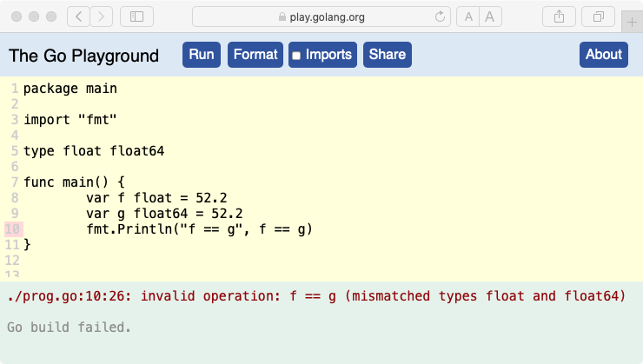The height and width of the screenshot is (364, 643).
Task: Go forward with the Safari forward arrow
Action: (x=102, y=17)
